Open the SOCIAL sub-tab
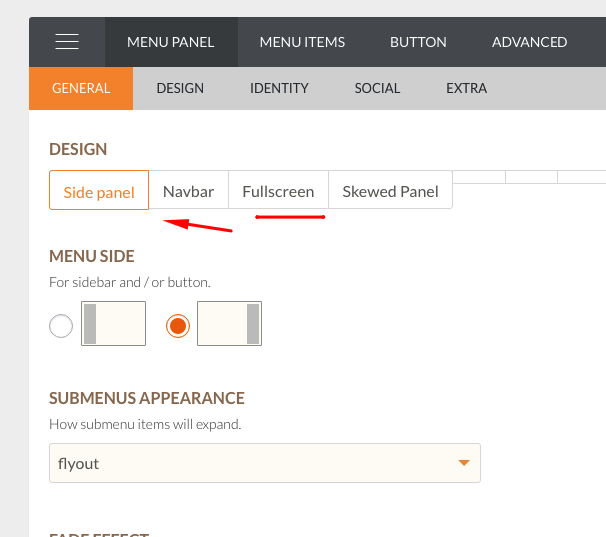This screenshot has height=537, width=606. [377, 88]
